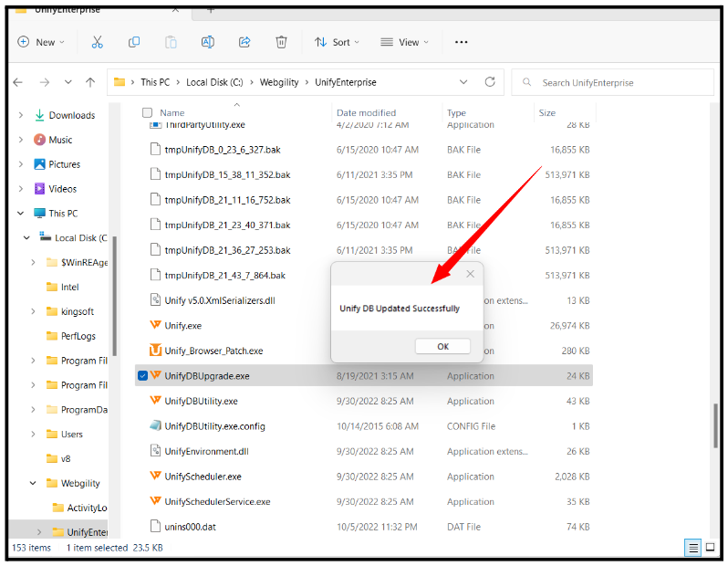Open the View dropdown menu
The height and width of the screenshot is (566, 728).
pos(404,42)
